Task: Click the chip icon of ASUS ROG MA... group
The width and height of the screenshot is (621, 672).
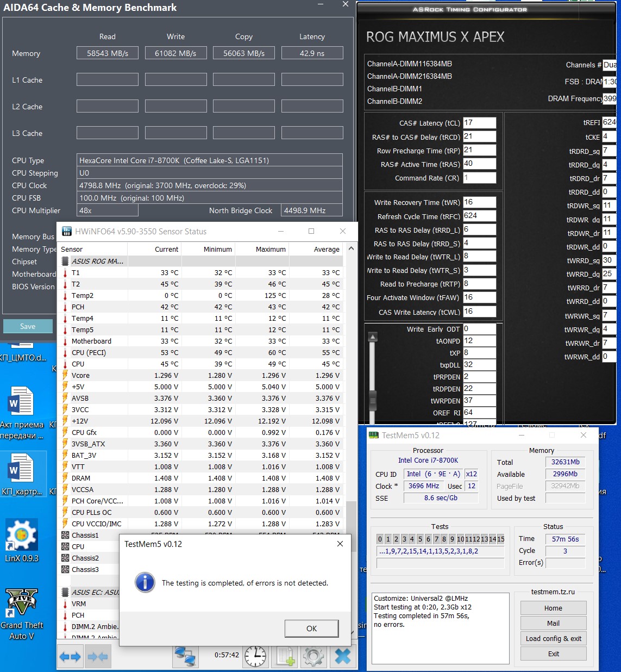Action: point(65,261)
